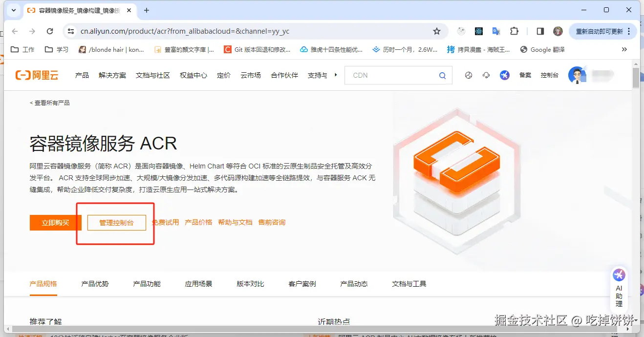
Task: Click the search magnifier icon
Action: pos(442,75)
